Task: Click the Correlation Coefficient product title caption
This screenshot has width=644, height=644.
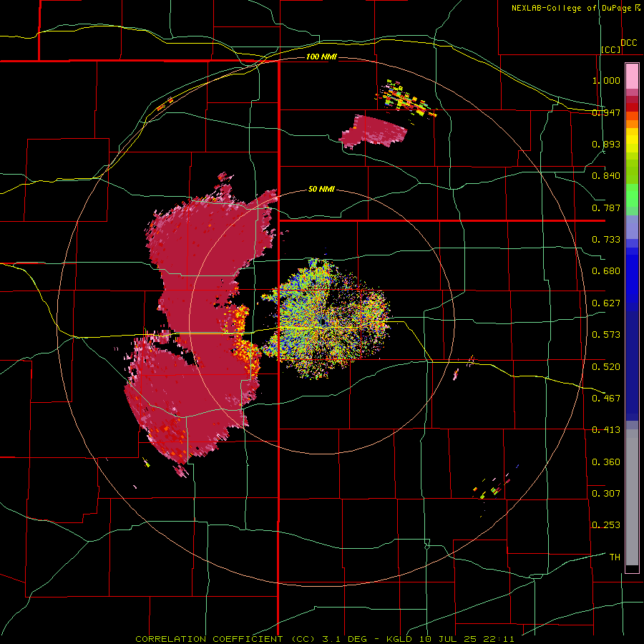Action: [325, 639]
